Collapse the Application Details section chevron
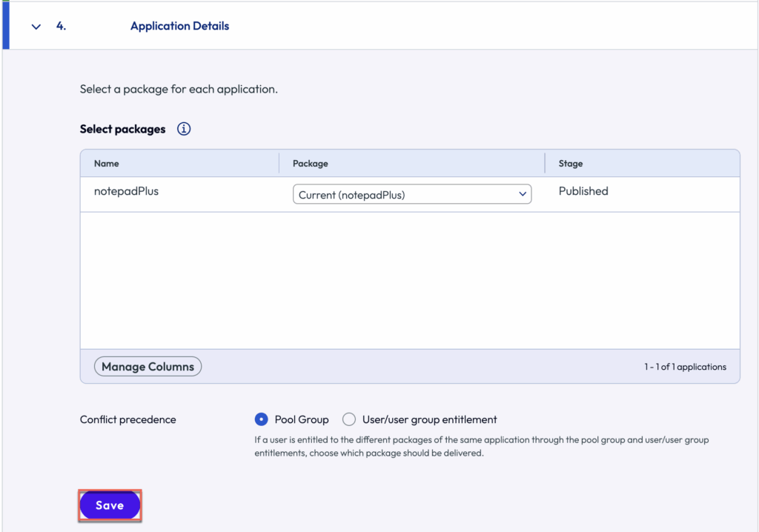The image size is (759, 532). tap(36, 27)
